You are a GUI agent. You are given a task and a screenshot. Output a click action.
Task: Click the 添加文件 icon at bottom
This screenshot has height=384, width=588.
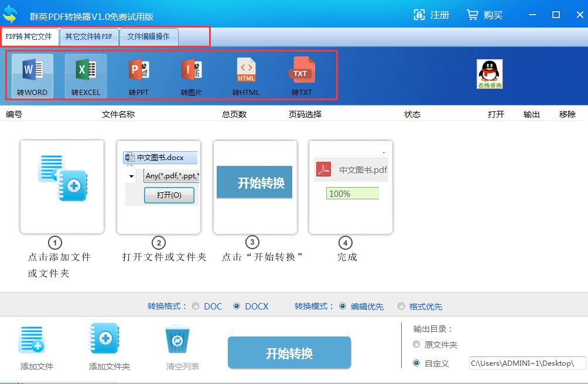[x=32, y=339]
